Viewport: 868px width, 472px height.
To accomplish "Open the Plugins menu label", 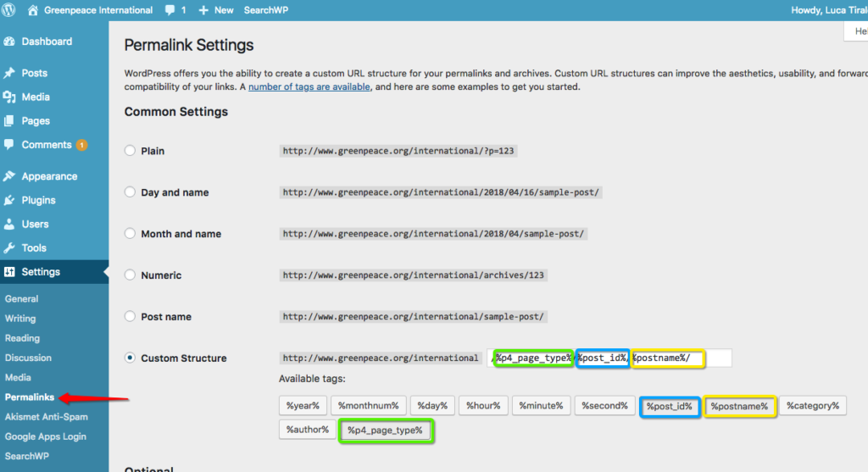I will pos(38,200).
